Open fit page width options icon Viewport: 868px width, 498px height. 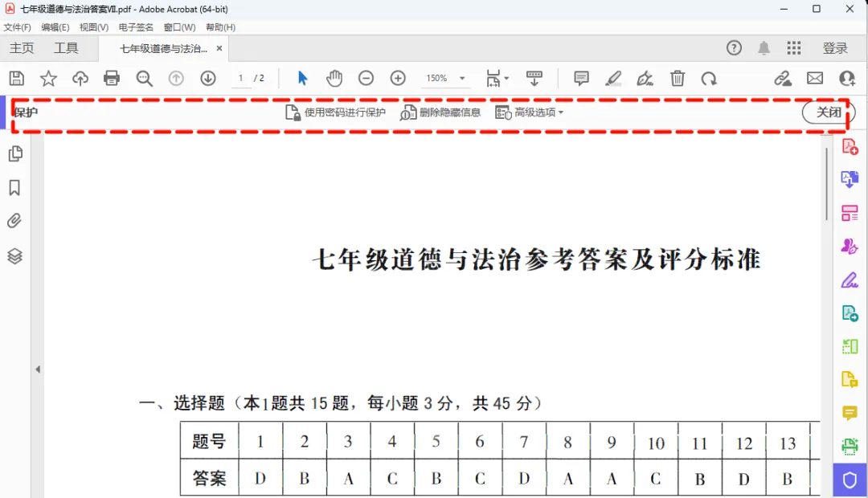(x=497, y=79)
